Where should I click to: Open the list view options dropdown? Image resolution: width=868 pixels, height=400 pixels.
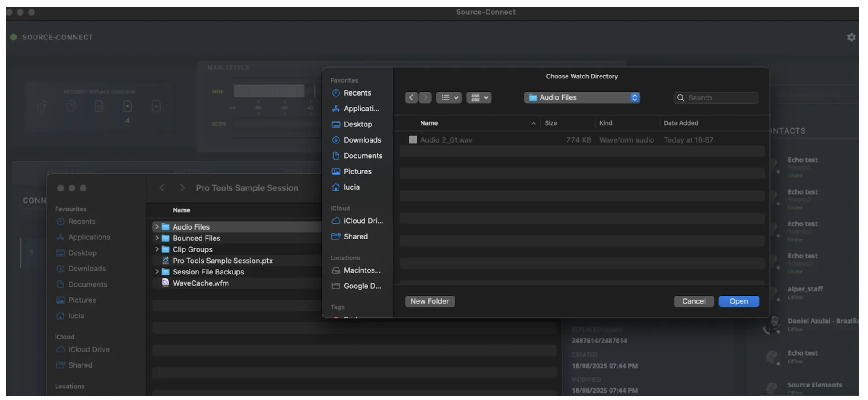click(x=449, y=97)
